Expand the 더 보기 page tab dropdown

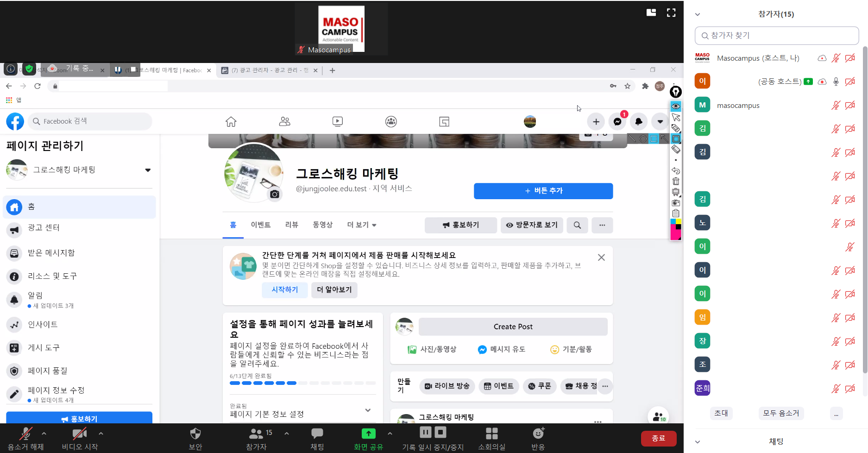362,225
